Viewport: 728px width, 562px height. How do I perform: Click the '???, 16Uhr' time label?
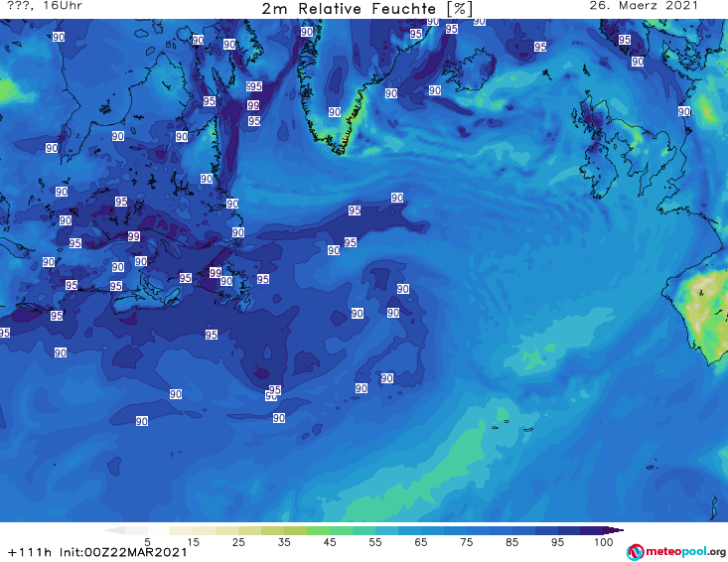pyautogui.click(x=45, y=6)
